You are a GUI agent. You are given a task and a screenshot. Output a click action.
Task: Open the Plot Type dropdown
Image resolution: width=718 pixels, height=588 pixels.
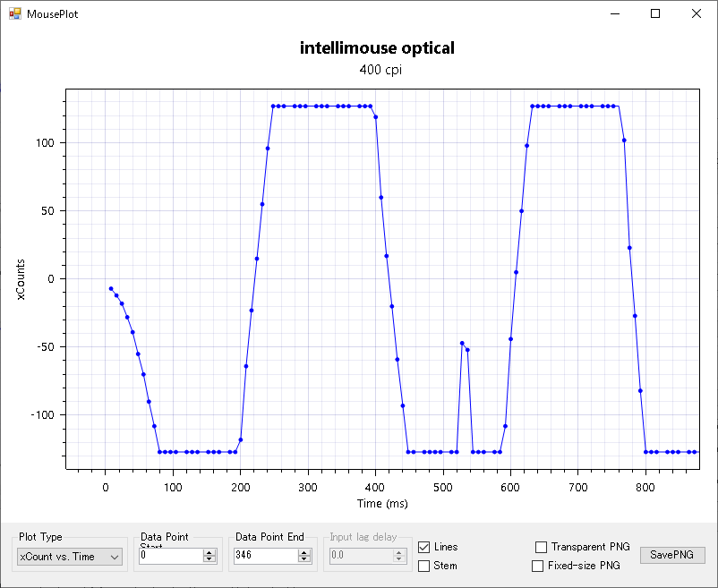click(70, 557)
